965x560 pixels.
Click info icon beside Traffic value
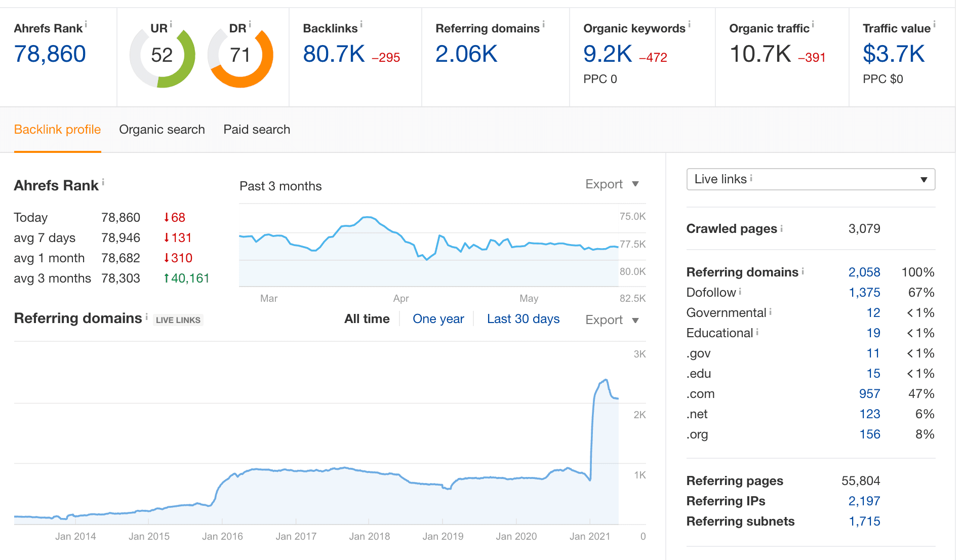pos(934,24)
